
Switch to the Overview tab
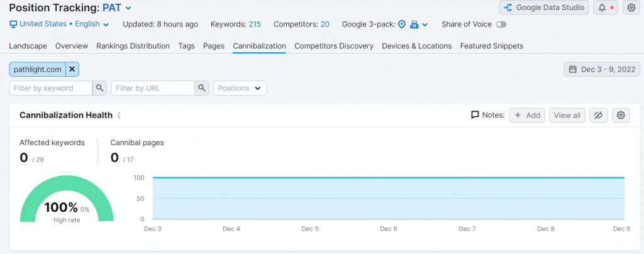(72, 46)
